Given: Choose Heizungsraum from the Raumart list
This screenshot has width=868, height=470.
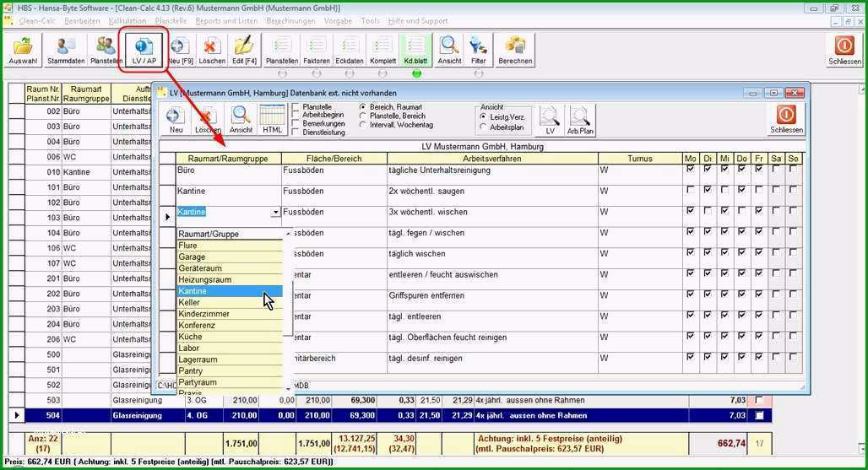Looking at the screenshot, I should 230,280.
